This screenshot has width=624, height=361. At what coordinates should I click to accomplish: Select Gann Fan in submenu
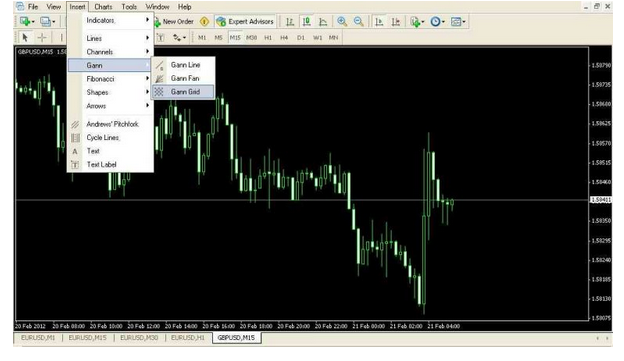183,78
